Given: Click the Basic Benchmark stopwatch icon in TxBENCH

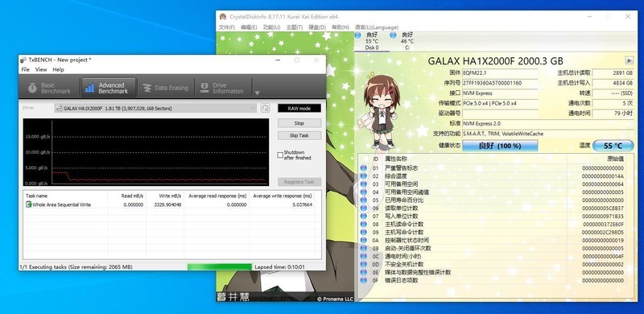Looking at the screenshot, I should pos(32,88).
